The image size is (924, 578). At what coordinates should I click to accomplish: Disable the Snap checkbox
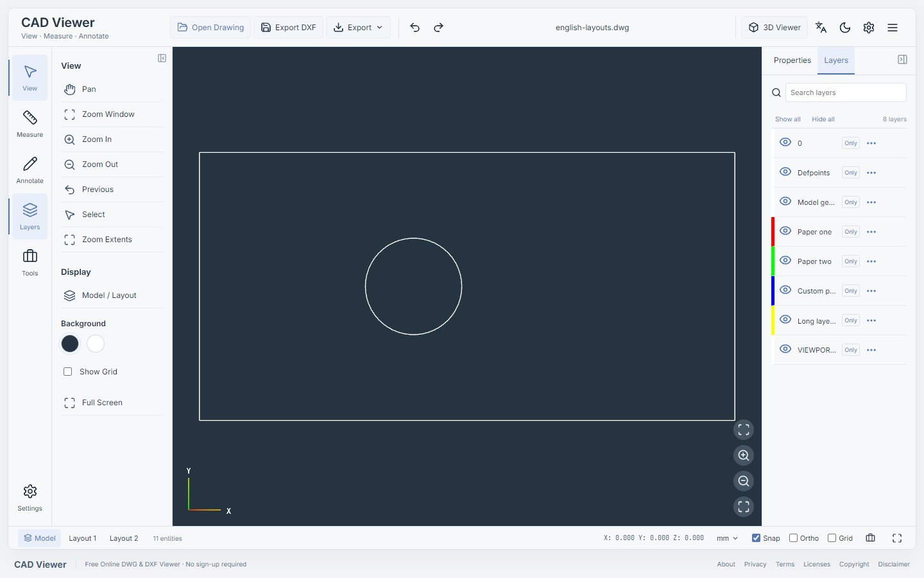point(756,538)
